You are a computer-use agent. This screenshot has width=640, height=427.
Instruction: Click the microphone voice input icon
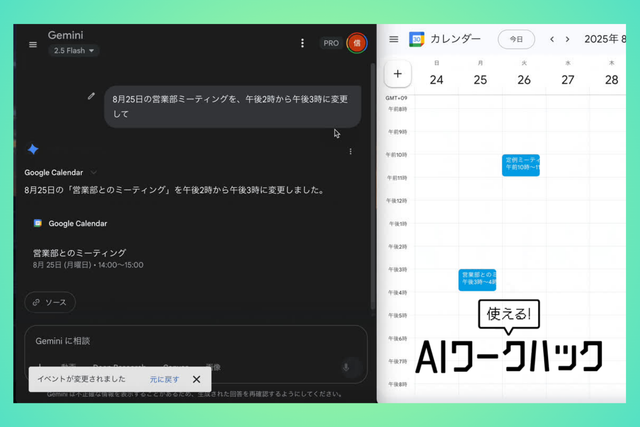346,367
